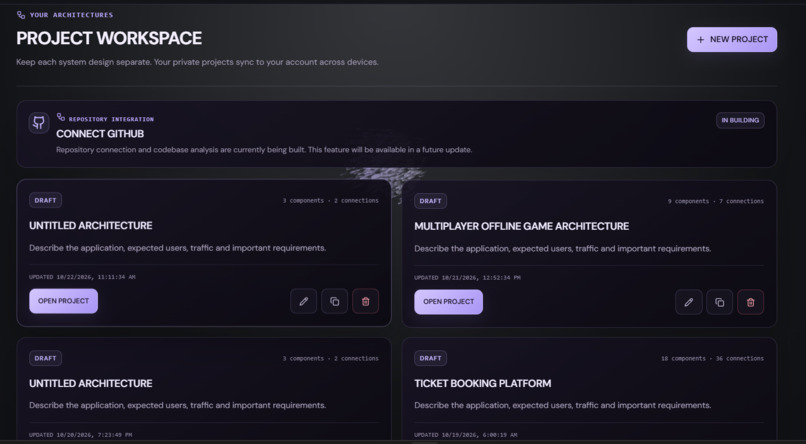This screenshot has height=444, width=806.
Task: Open the Multiplayer Offline Game Architecture project
Action: pos(448,302)
